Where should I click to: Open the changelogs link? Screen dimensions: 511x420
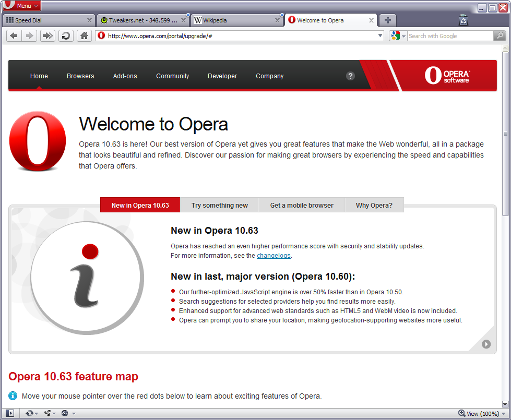coord(274,256)
